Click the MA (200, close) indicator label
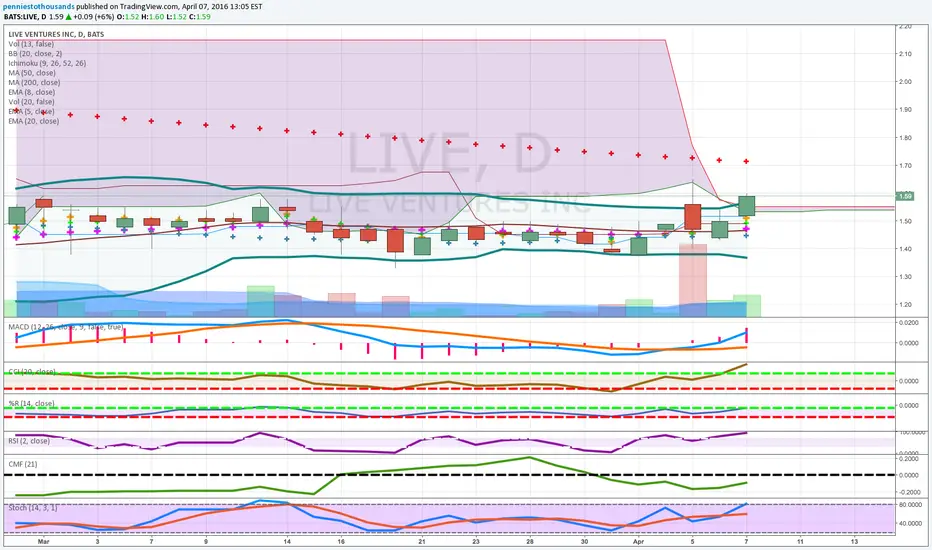The image size is (932, 550). [34, 82]
